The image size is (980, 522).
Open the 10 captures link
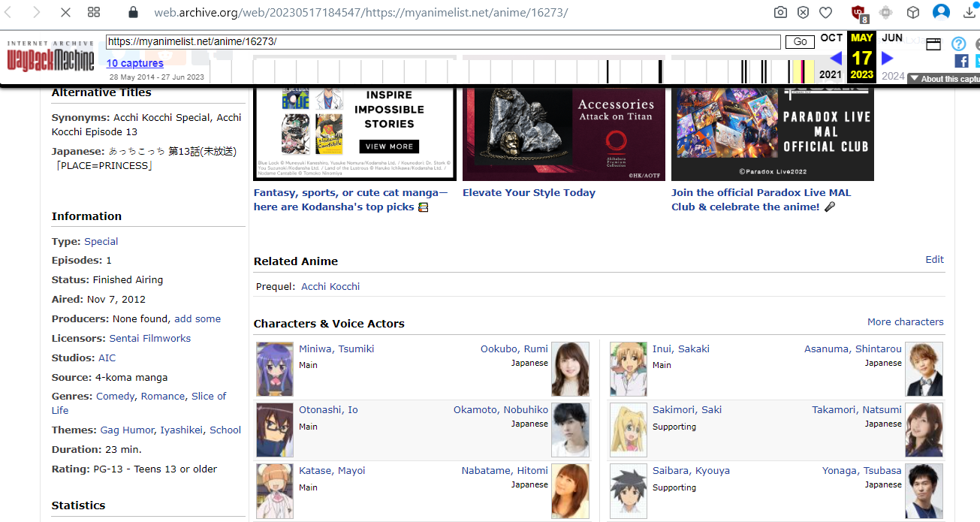[135, 63]
